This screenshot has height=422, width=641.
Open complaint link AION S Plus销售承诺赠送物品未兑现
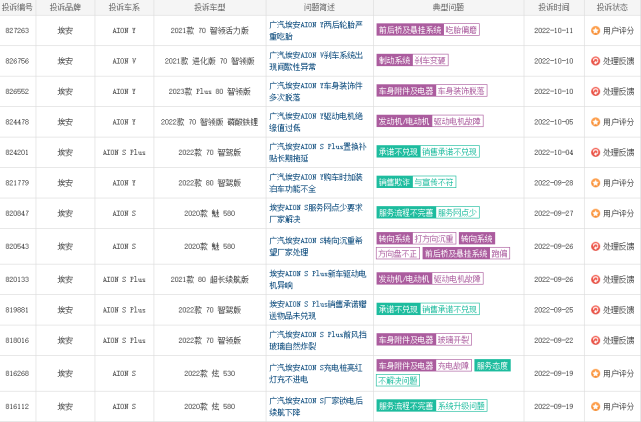317,310
